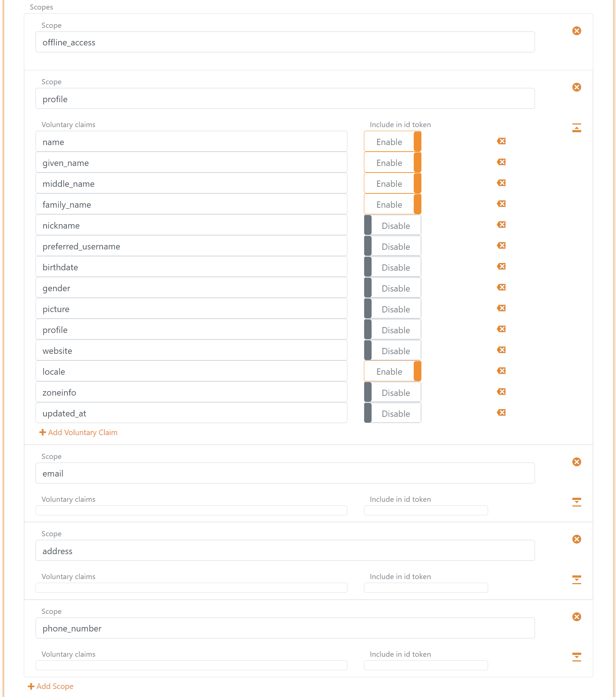
Task: Remove the given_name voluntary claim
Action: 501,162
